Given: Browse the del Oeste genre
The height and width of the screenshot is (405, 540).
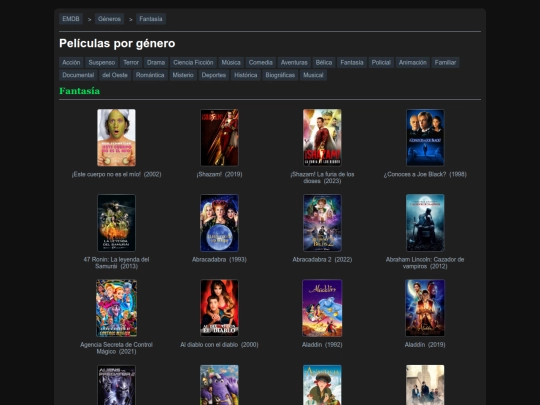Looking at the screenshot, I should [115, 75].
